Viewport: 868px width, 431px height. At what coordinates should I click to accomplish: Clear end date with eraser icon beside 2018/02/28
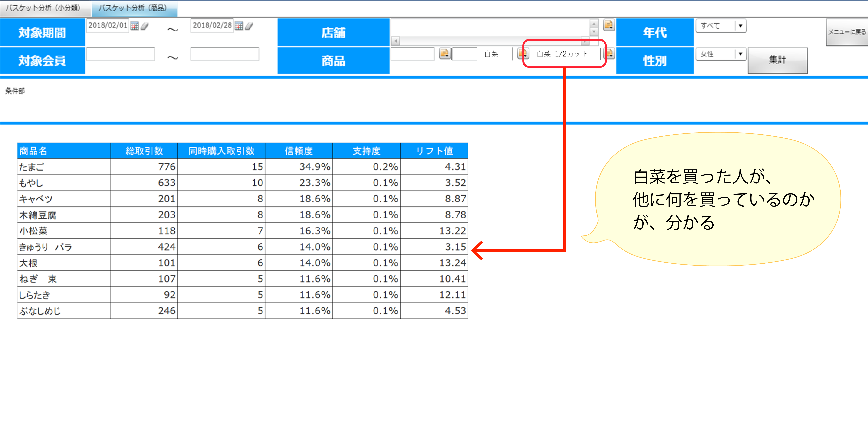249,26
